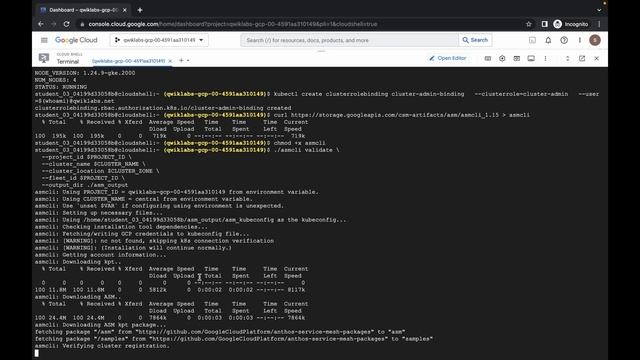Click the Search button
The height and width of the screenshot is (360, 640).
(475, 40)
